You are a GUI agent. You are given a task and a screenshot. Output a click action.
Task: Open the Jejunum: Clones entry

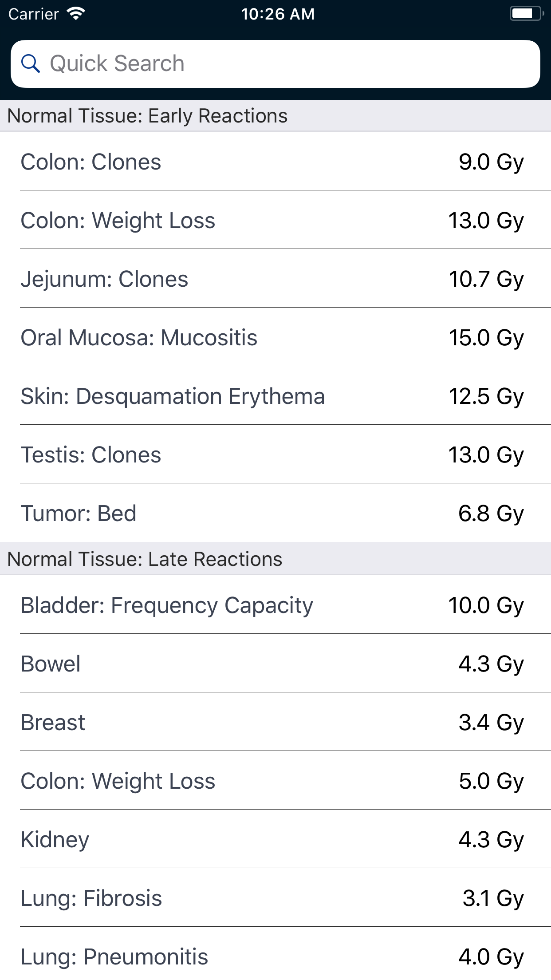coord(275,279)
